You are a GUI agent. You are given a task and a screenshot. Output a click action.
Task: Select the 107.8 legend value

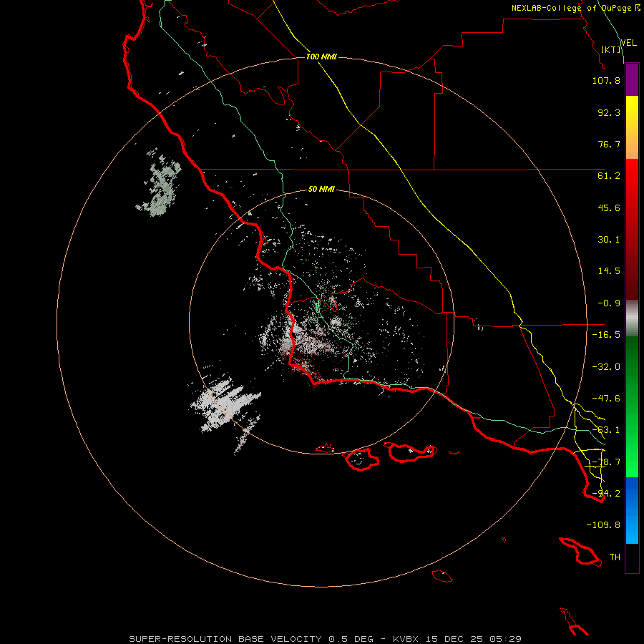coord(606,80)
